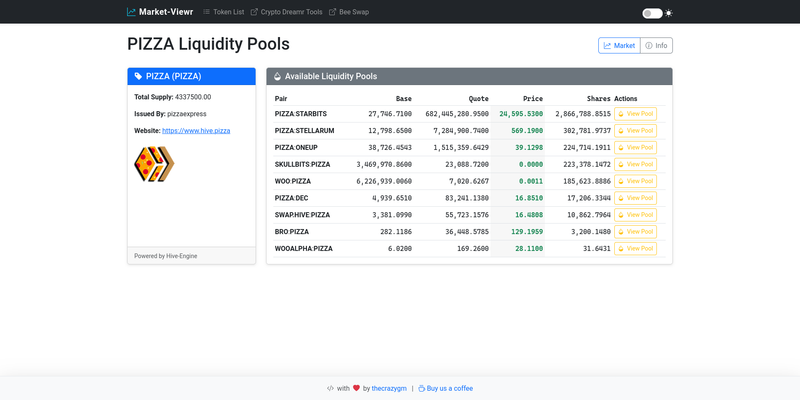Click the PIZZA Liquidity Pools page heading
Screen dimensions: 800x400
click(x=208, y=44)
